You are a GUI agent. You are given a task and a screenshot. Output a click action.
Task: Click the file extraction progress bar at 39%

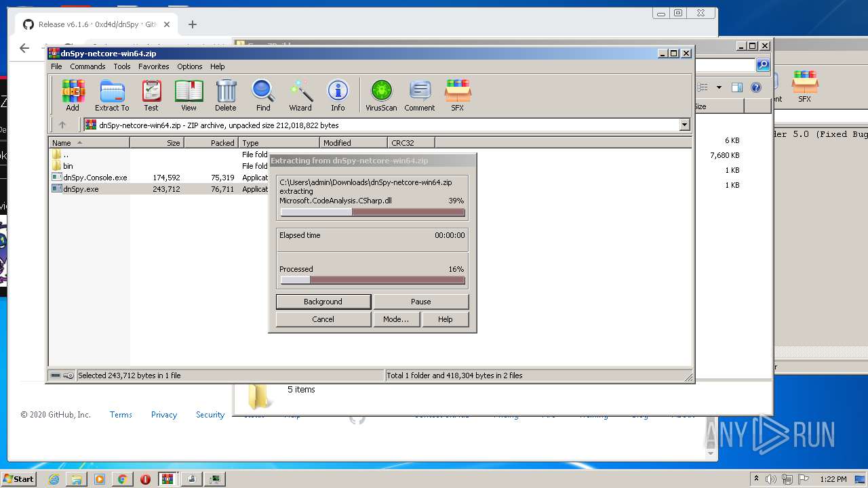pyautogui.click(x=373, y=212)
